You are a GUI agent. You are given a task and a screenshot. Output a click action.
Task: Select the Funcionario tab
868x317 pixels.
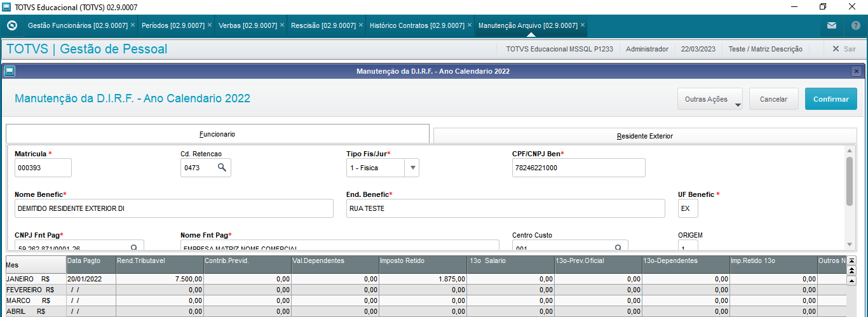pos(217,134)
